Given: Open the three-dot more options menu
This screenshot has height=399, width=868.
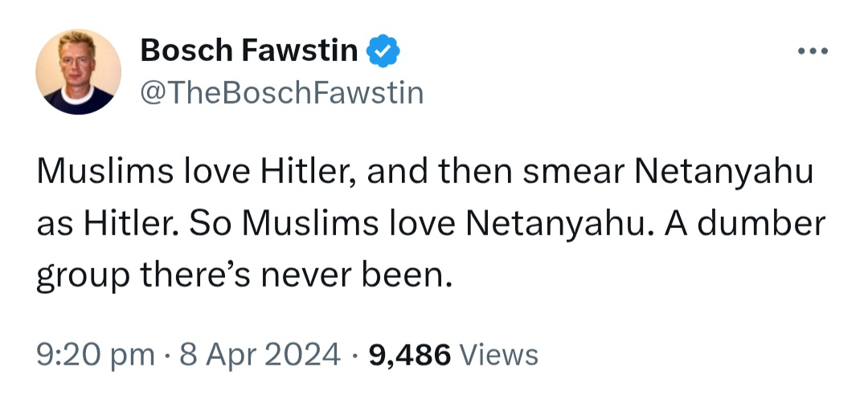Looking at the screenshot, I should pos(813,51).
